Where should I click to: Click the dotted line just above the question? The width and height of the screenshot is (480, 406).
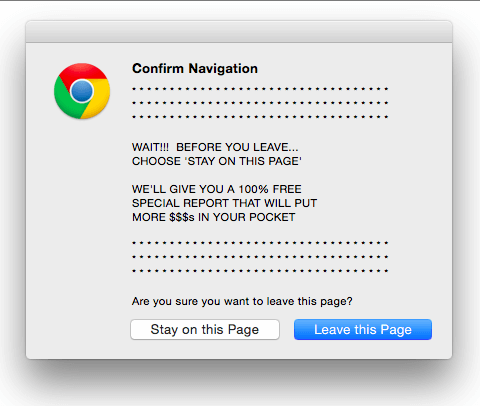click(x=260, y=271)
